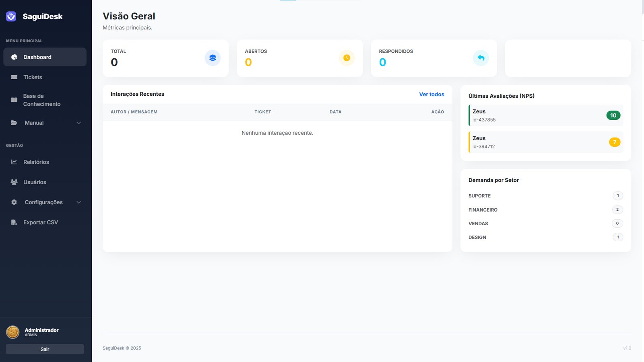Expand the Manual submenu chevron
This screenshot has width=644, height=362.
[x=79, y=123]
